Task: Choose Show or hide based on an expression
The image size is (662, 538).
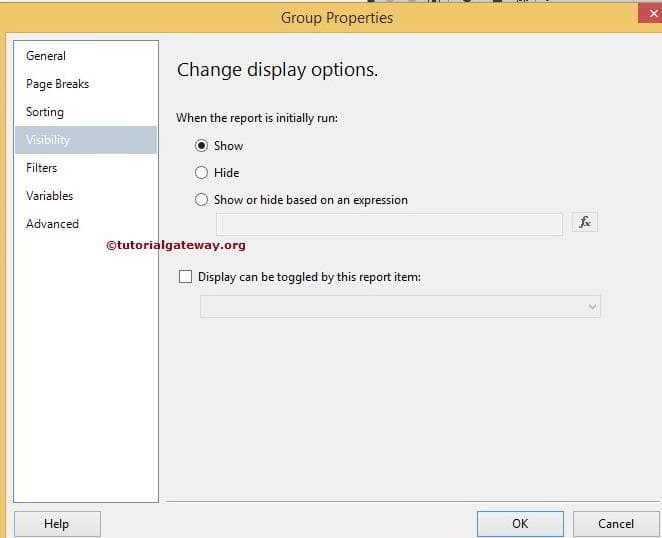Action: coord(201,199)
